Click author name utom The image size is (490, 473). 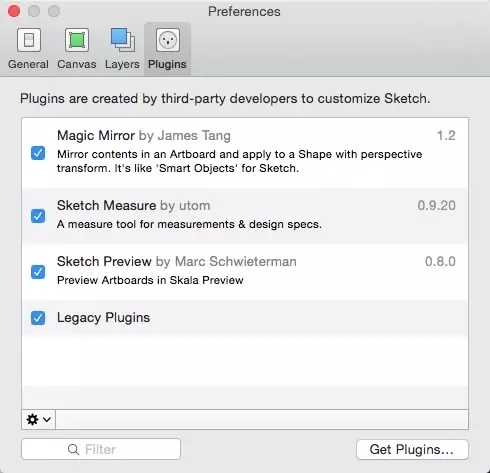click(x=195, y=206)
